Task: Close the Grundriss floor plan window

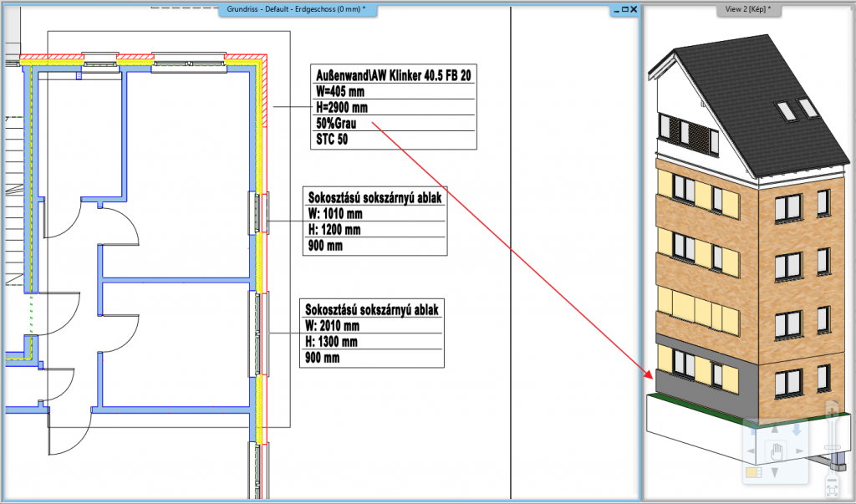Action: pyautogui.click(x=634, y=9)
